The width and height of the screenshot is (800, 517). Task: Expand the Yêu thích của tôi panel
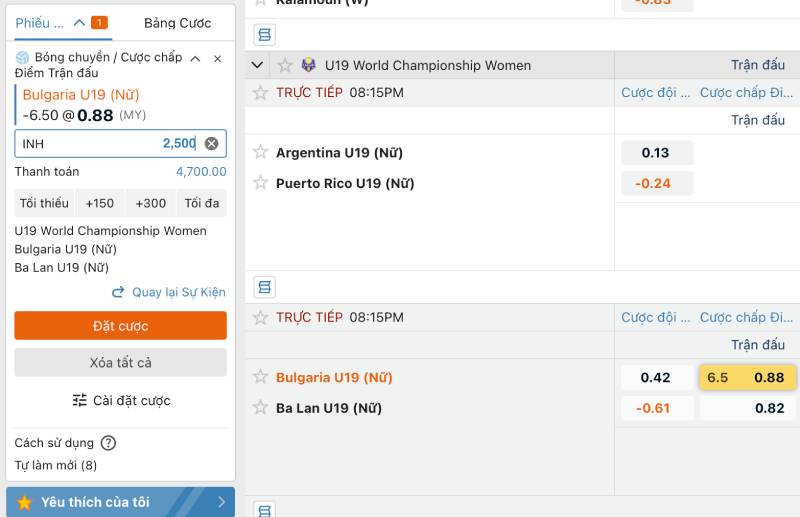120,502
